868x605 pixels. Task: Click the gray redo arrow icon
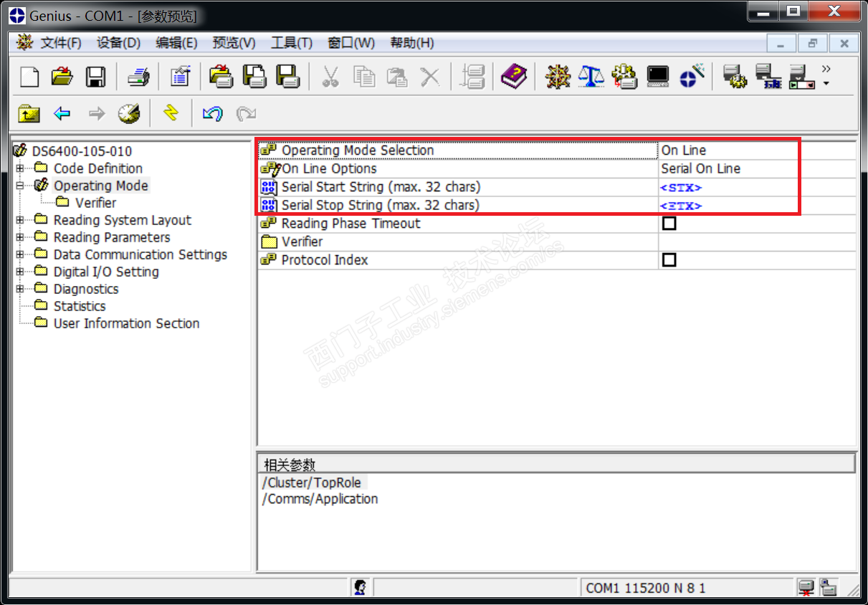tap(246, 113)
